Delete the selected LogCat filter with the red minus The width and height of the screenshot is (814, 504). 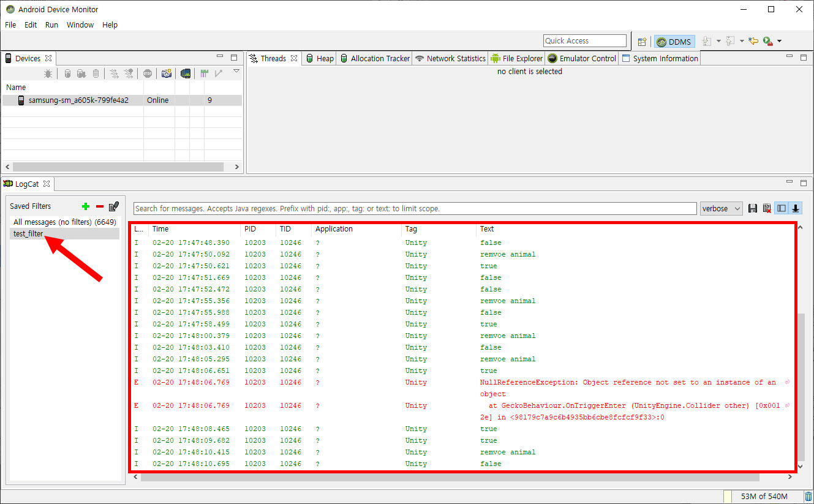[100, 206]
